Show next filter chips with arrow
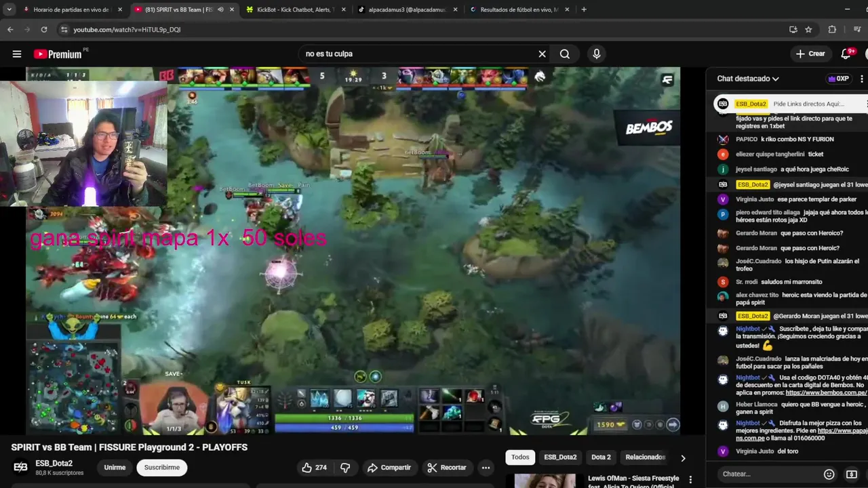868x488 pixels. (x=683, y=457)
